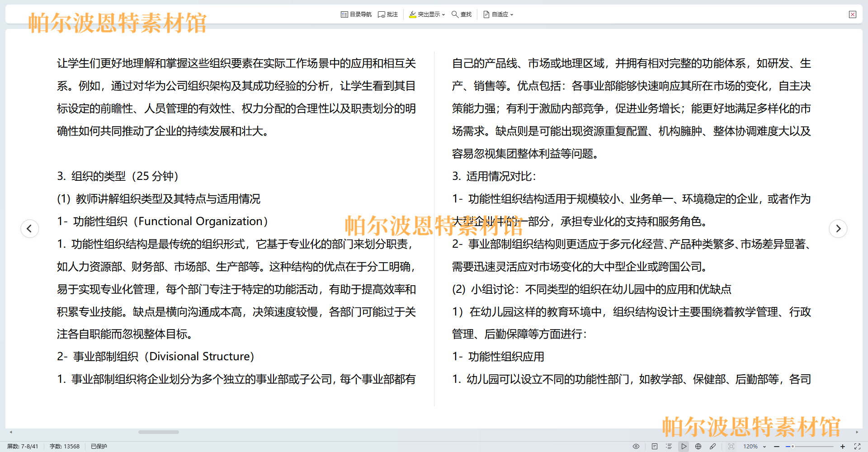Open the 自适应 layout dropdown

click(x=498, y=14)
